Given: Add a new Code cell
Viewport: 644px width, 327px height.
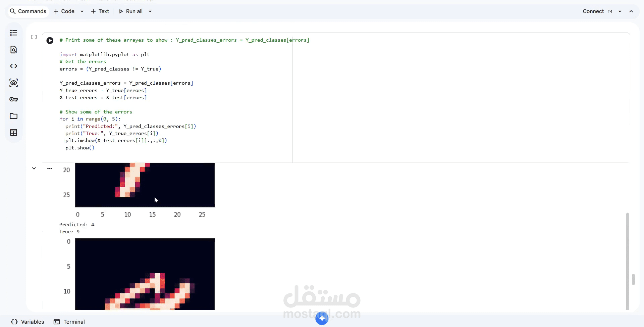Looking at the screenshot, I should (64, 11).
